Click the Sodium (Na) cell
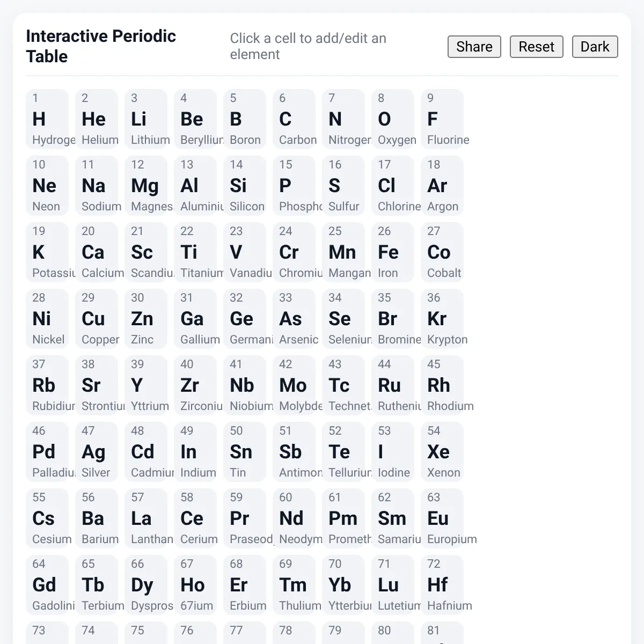The width and height of the screenshot is (644, 644). 97,186
